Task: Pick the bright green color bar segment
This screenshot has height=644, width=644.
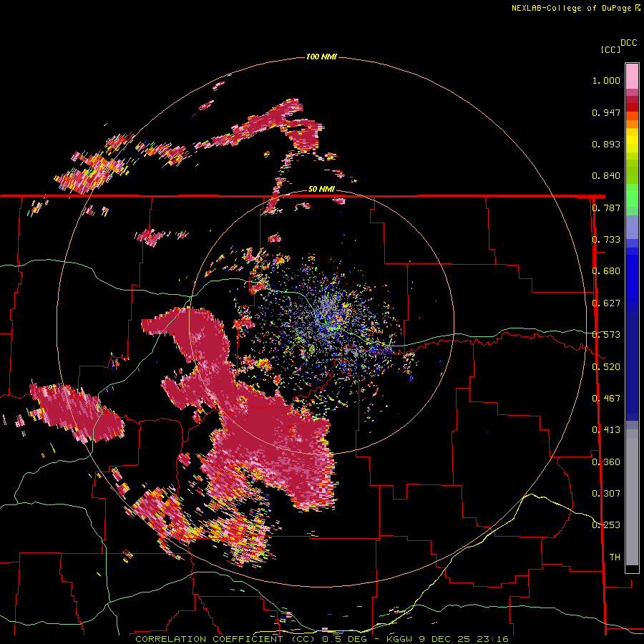Action: [x=632, y=196]
